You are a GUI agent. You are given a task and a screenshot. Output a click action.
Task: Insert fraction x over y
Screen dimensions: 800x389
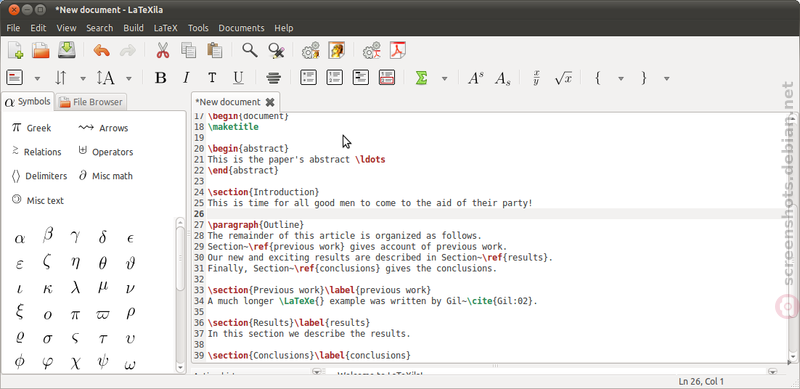tap(536, 78)
